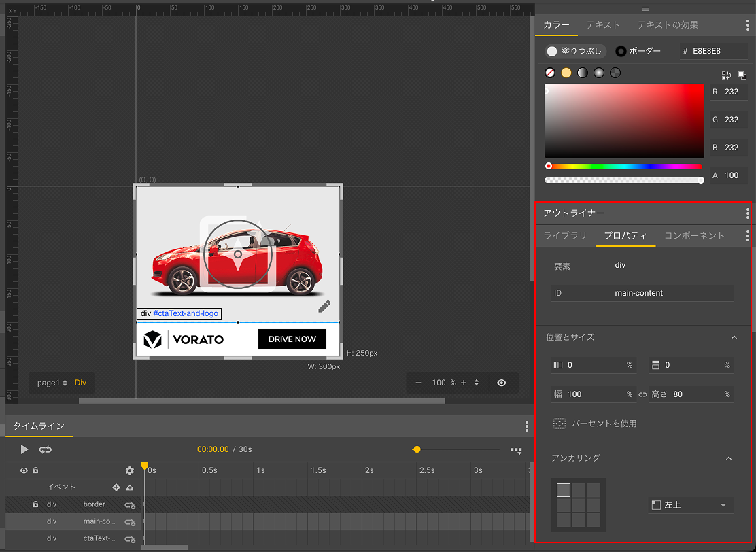Click the pencil edit icon on the car image
This screenshot has height=552, width=756.
click(324, 307)
